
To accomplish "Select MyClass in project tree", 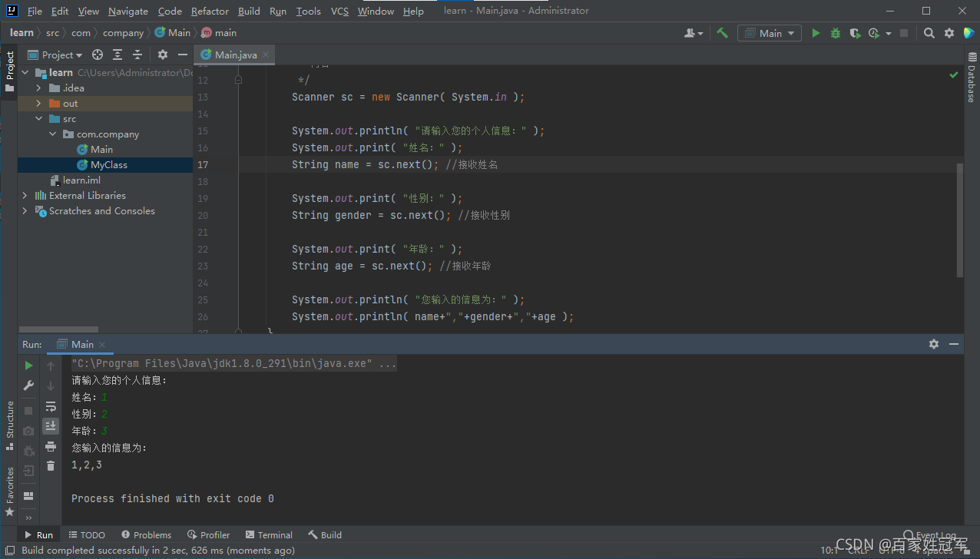I will 108,165.
